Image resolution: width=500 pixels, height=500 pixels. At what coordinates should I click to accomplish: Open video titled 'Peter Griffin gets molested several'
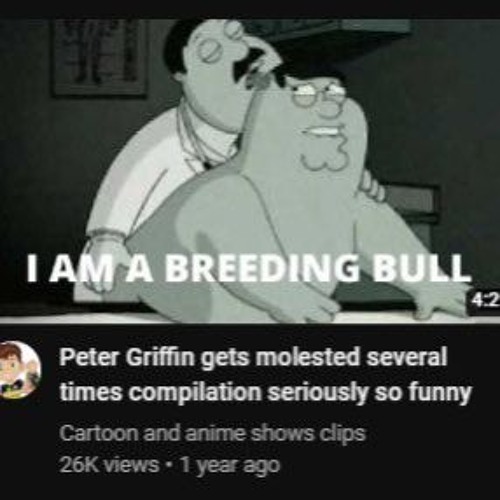(253, 357)
